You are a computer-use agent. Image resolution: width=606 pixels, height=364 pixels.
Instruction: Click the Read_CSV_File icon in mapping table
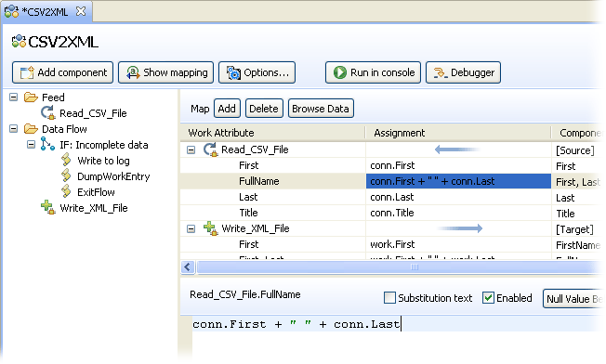click(211, 149)
